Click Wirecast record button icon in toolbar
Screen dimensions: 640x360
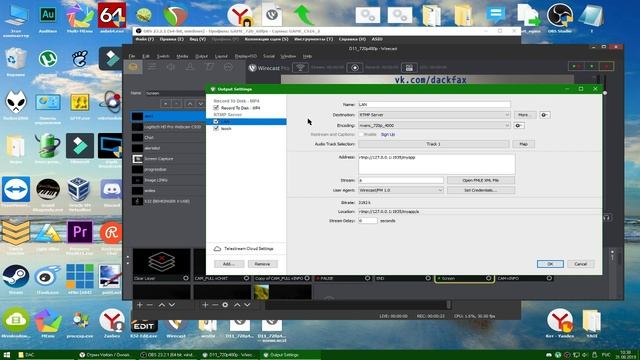pos(355,68)
